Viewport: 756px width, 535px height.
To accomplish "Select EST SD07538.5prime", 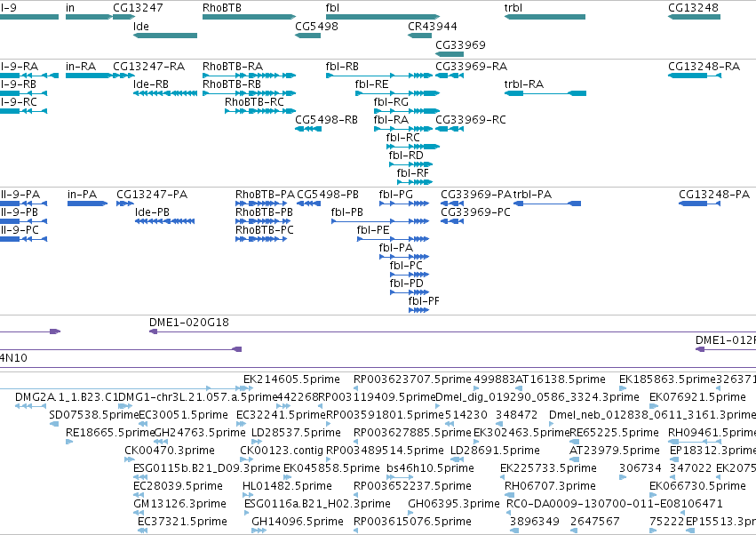I will pyautogui.click(x=54, y=424).
